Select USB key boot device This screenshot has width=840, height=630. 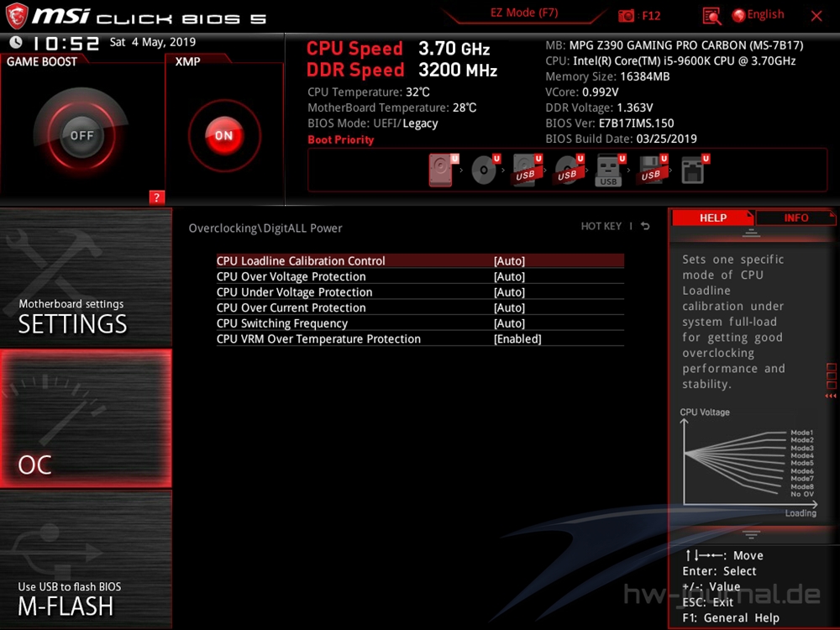[x=610, y=171]
